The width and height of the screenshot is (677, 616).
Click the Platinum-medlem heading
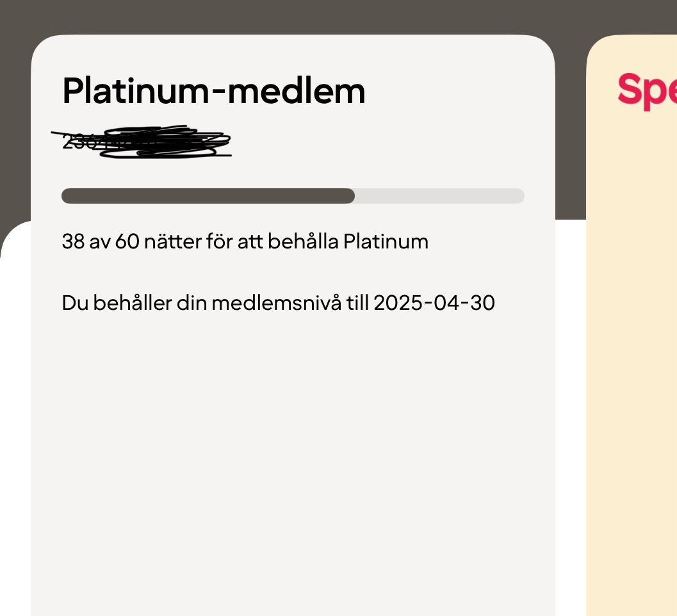coord(213,91)
